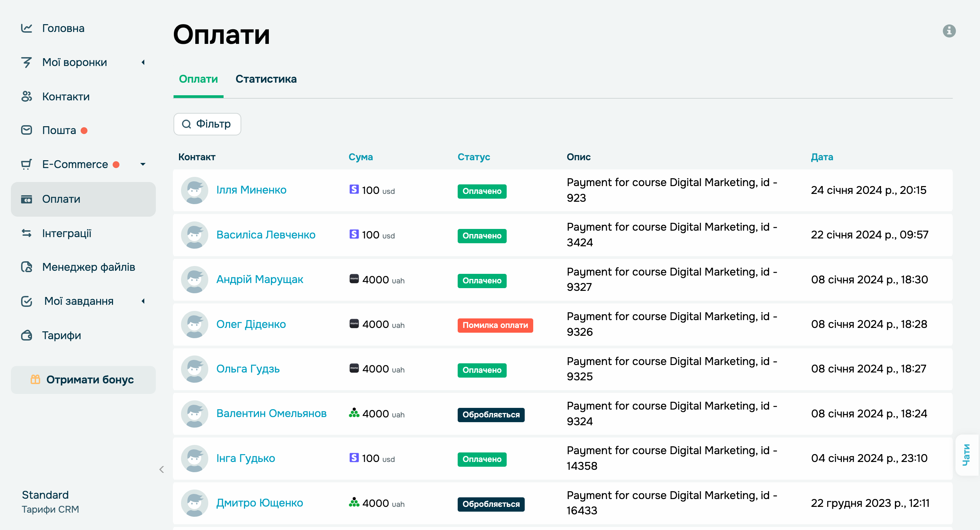Click the Пошта envelope icon
This screenshot has height=530, width=980.
[26, 130]
